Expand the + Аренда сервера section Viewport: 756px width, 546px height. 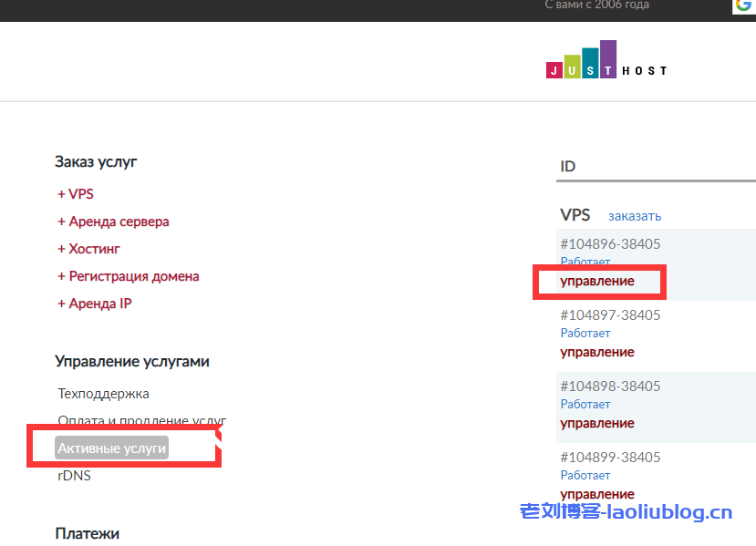[113, 221]
